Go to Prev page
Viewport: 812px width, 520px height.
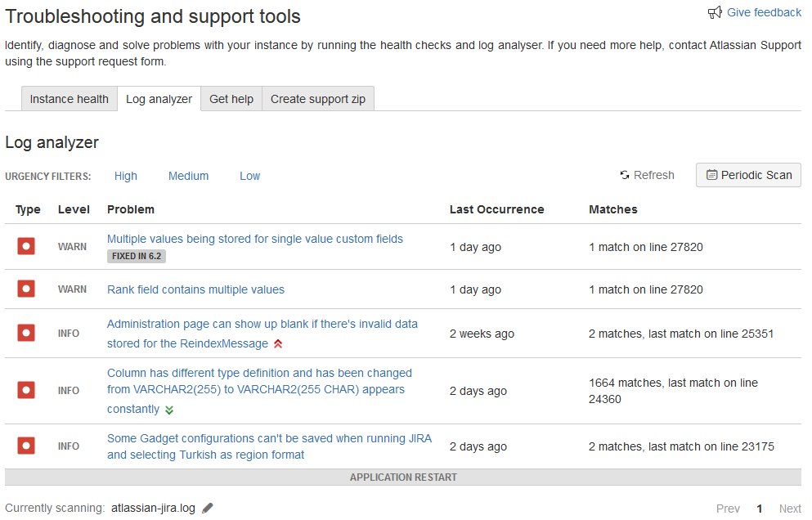(x=728, y=509)
